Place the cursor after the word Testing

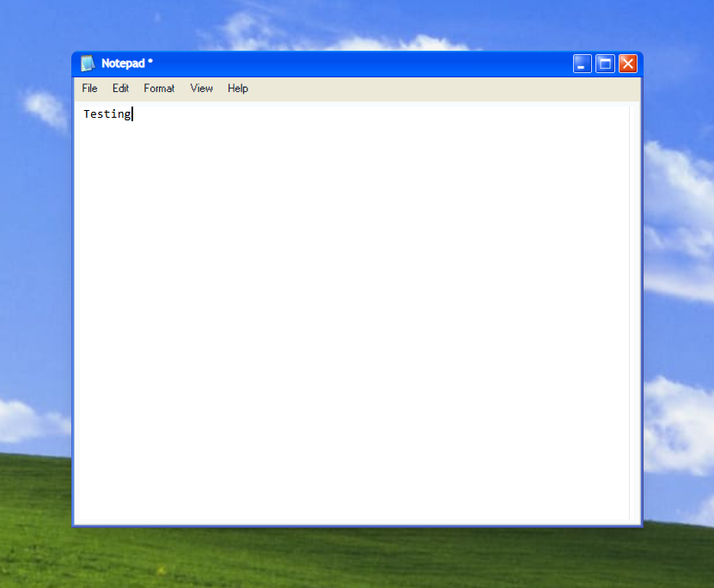point(133,113)
